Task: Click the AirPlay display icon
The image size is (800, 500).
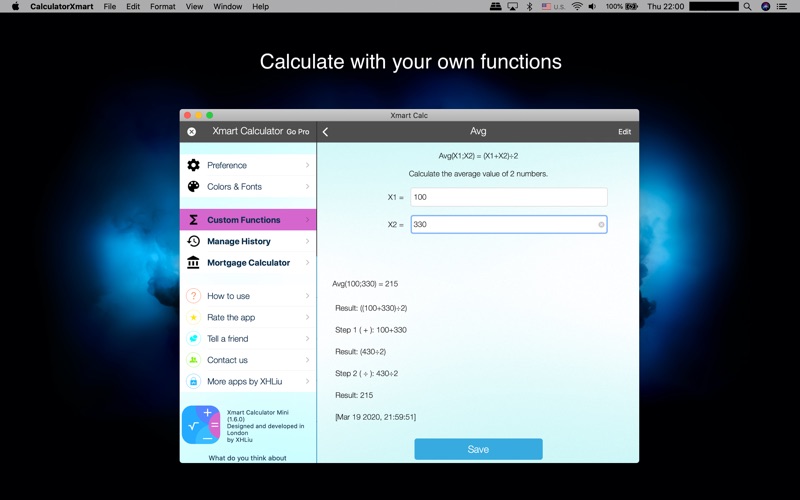Action: click(513, 7)
